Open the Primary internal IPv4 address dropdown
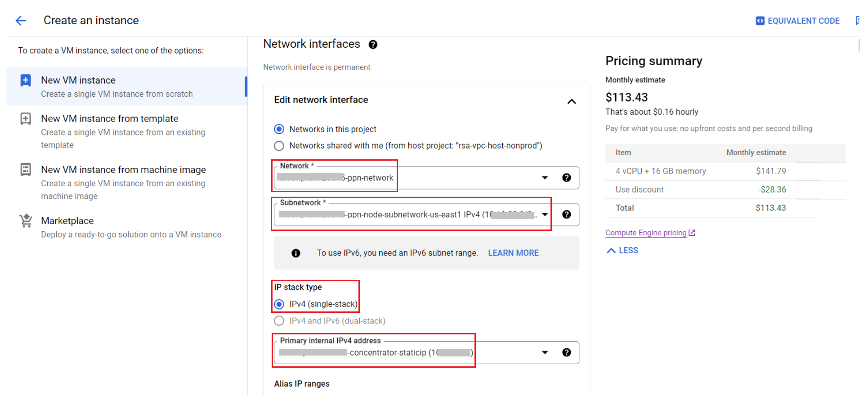The image size is (868, 410). pyautogui.click(x=545, y=352)
